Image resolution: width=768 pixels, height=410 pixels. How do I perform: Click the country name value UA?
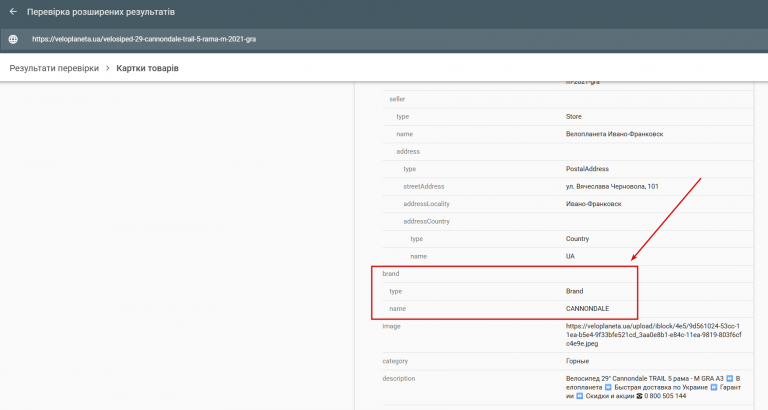[x=570, y=256]
